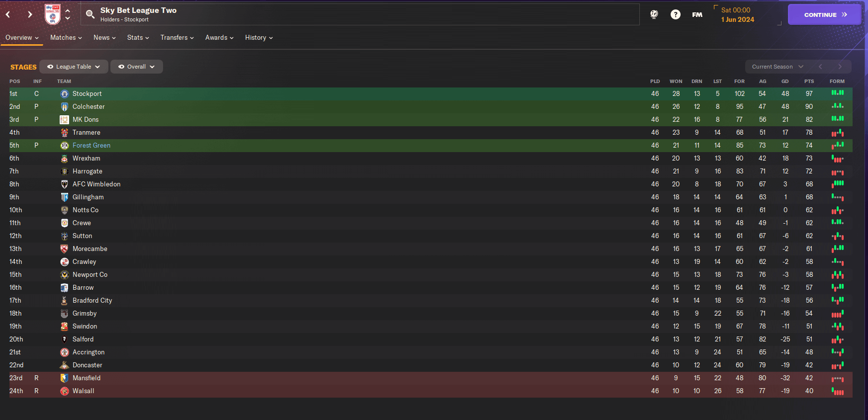Expand the Overview menu

pyautogui.click(x=22, y=38)
